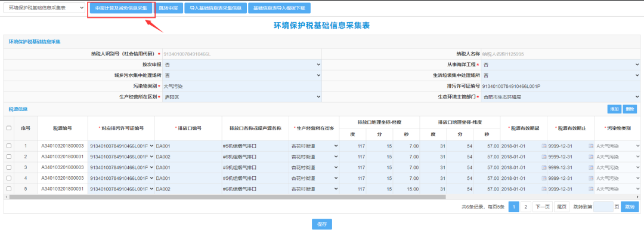The height and width of the screenshot is (236, 644).
Task: Open the 环境保护税基础信息采集表 form selector dropdown
Action: pos(44,8)
